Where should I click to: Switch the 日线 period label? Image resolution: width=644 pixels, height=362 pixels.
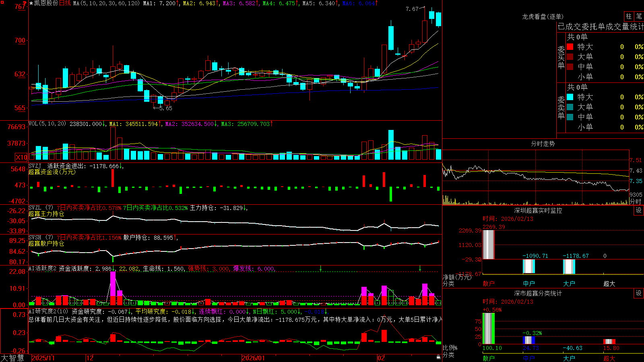click(65, 3)
